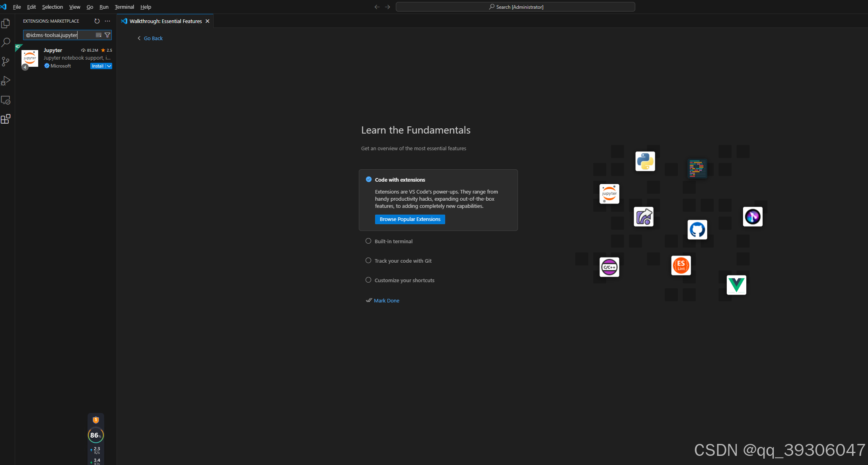Screen dimensions: 868x465
Task: Open the Run menu
Action: [104, 7]
